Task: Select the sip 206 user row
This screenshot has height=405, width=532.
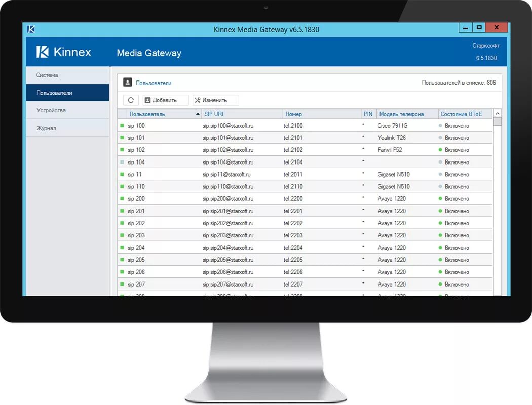Action: pyautogui.click(x=305, y=272)
